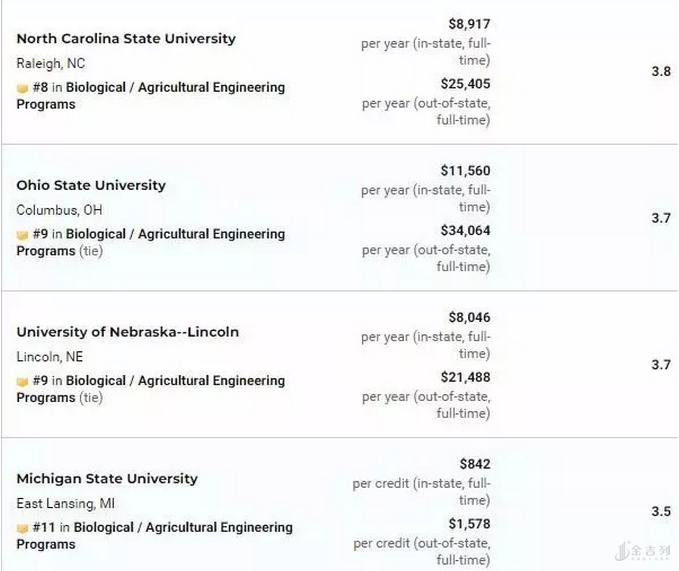Open the Ohio State University link
This screenshot has height=571, width=679.
[91, 185]
